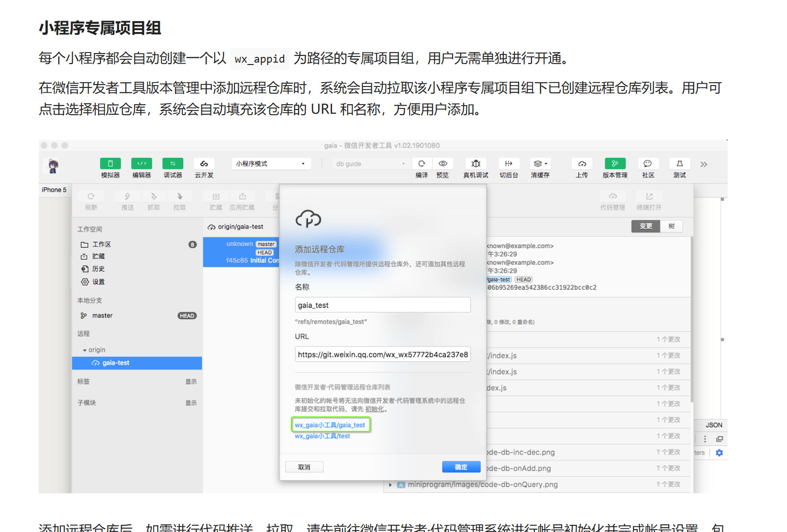Open the 清缓存 clear cache dropdown

point(540,163)
